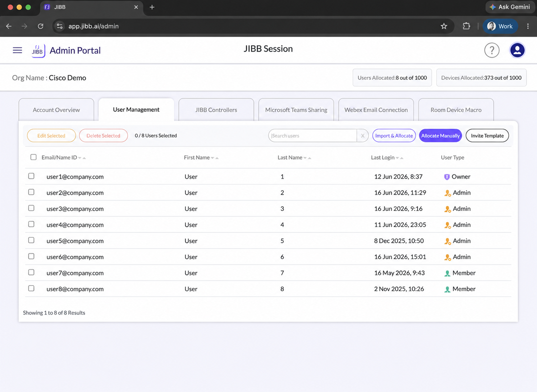Click the Allocate Manually button
Image resolution: width=537 pixels, height=392 pixels.
pos(440,136)
